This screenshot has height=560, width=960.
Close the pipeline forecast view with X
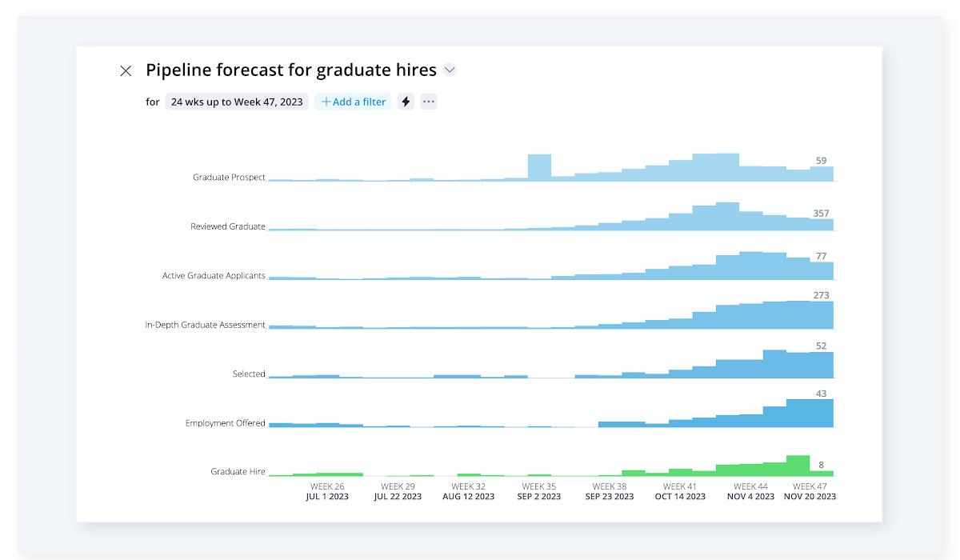pos(126,71)
